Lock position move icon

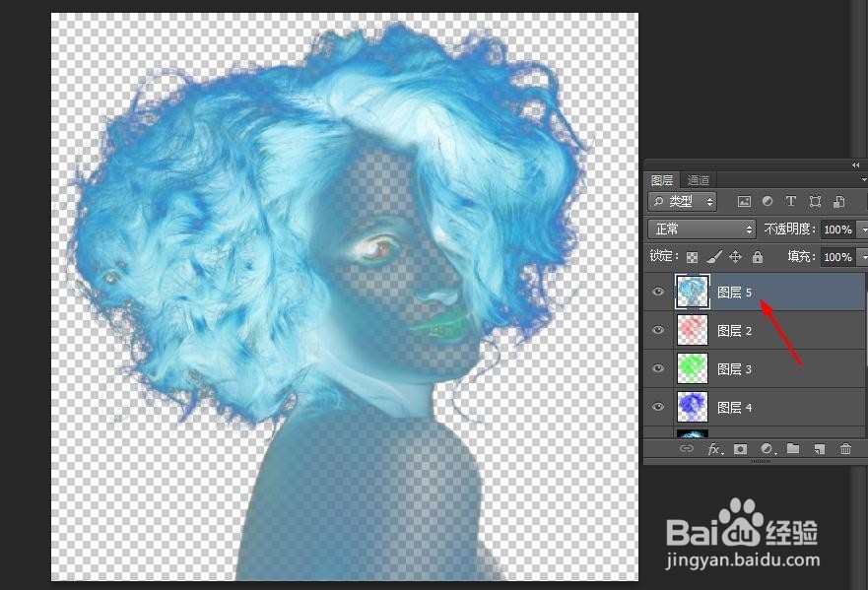[735, 257]
